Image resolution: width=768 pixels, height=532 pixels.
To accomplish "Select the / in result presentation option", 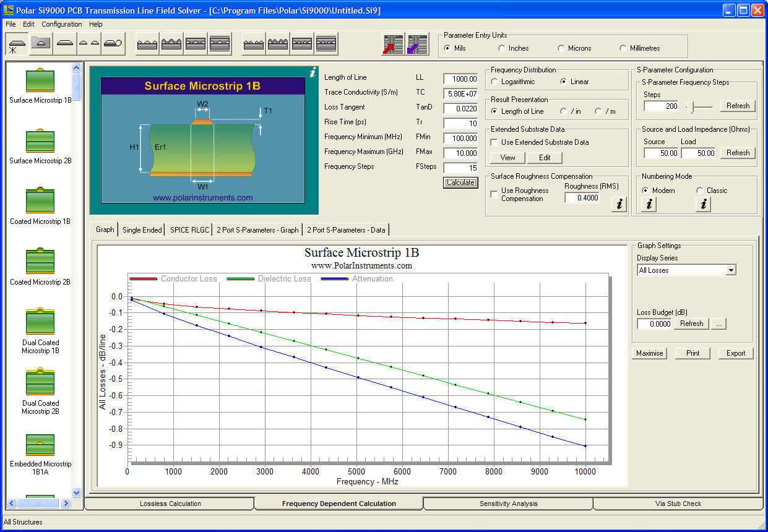I will [564, 111].
